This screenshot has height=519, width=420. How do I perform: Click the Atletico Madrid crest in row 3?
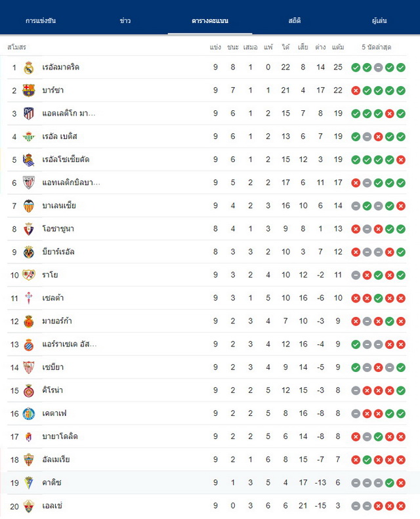[x=29, y=114]
